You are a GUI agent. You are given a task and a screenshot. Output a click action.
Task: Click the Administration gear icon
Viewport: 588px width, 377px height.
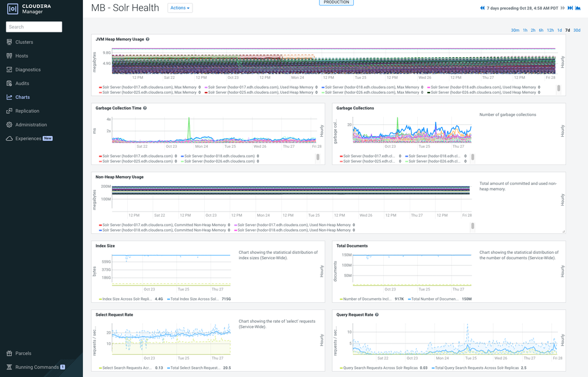[9, 124]
